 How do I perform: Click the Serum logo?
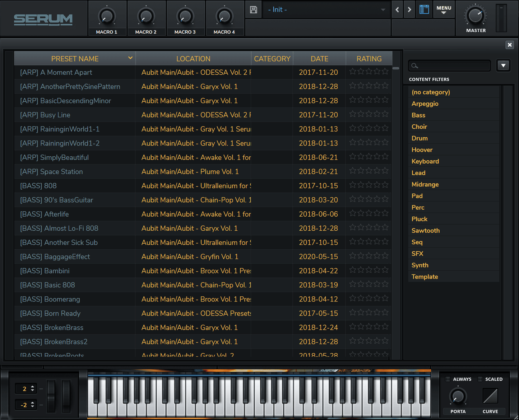[43, 19]
